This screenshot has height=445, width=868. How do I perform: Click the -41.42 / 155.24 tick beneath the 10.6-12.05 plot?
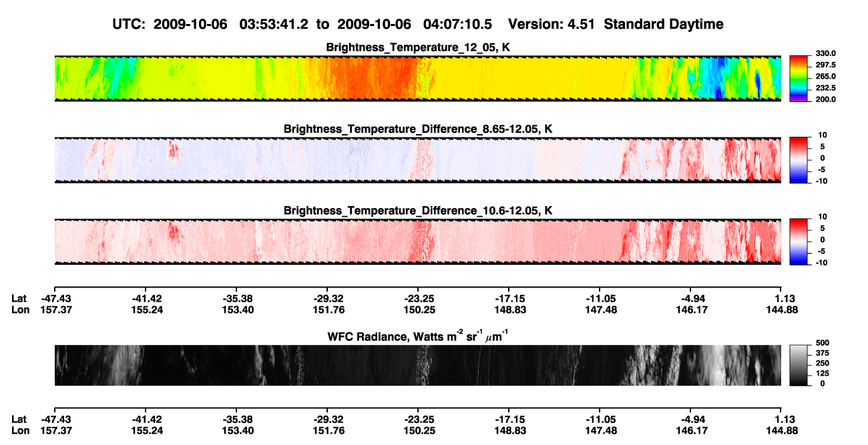point(145,304)
